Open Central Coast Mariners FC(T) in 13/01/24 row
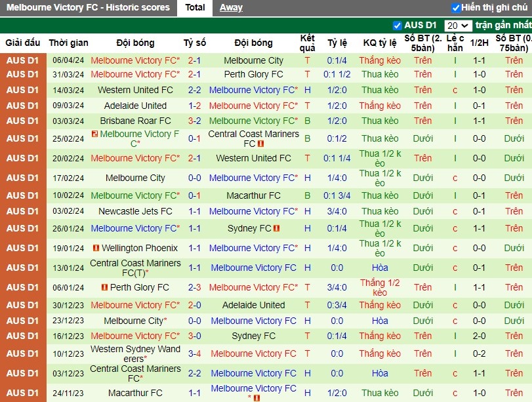This screenshot has height=402, width=532. click(135, 268)
